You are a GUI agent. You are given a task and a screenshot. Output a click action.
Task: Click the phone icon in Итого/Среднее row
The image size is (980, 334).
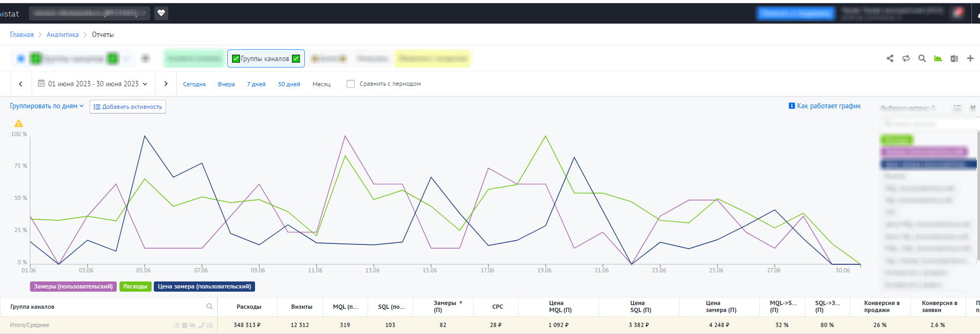pos(201,325)
